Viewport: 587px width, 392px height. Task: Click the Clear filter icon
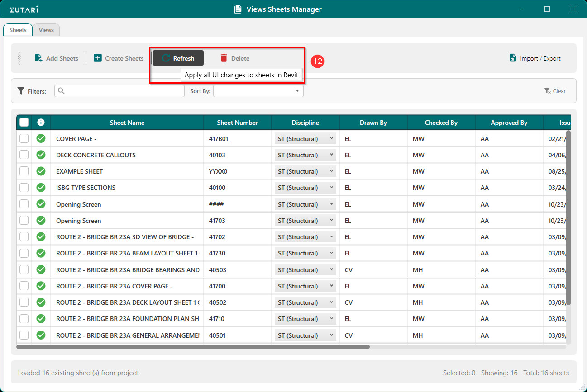tap(548, 91)
